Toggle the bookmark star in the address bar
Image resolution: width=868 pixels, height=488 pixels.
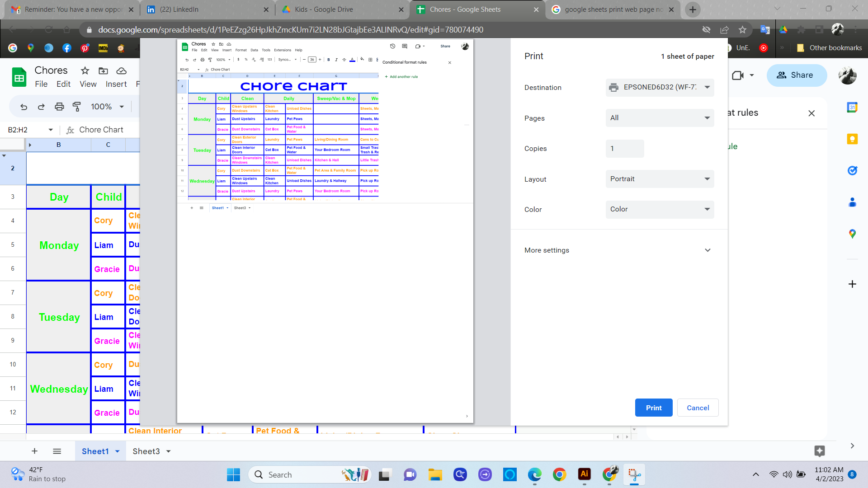point(742,30)
